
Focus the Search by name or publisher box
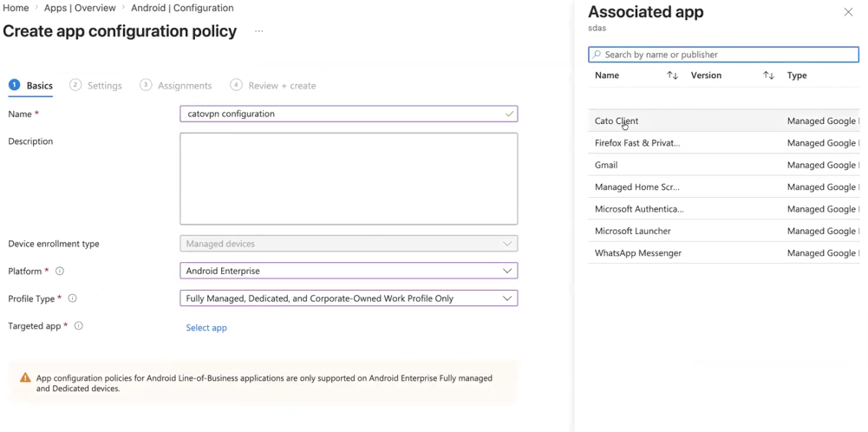tap(723, 55)
